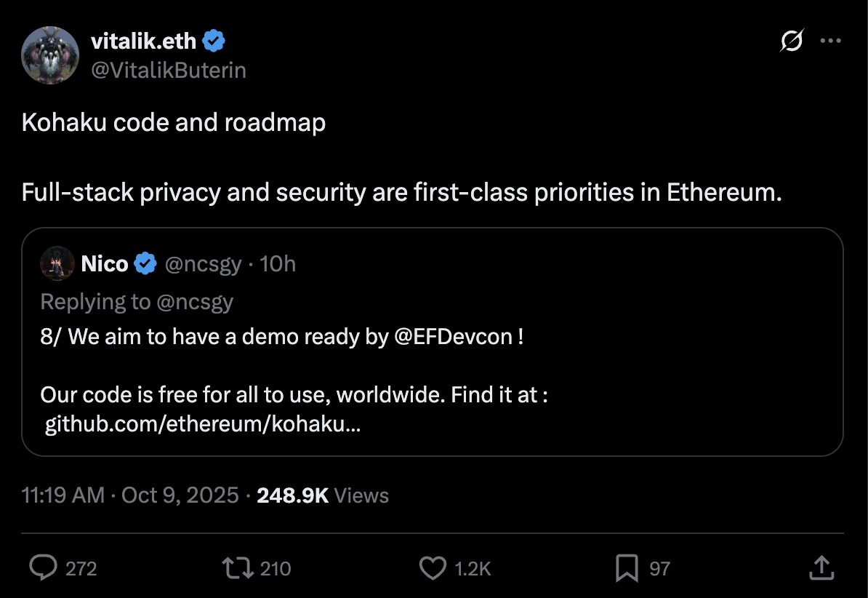Open the 11:19 AM Oct 9, 2025 timestamp
The width and height of the screenshot is (868, 598).
130,495
